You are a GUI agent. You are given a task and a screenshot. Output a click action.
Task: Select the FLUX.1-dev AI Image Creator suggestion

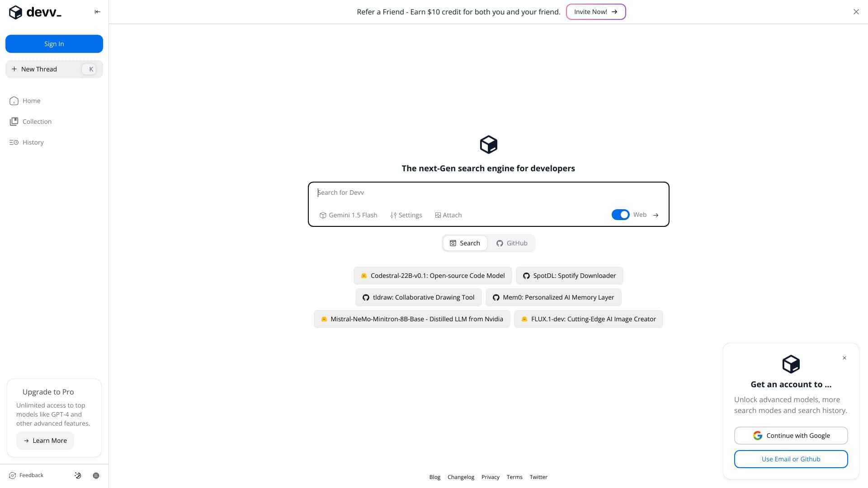588,319
